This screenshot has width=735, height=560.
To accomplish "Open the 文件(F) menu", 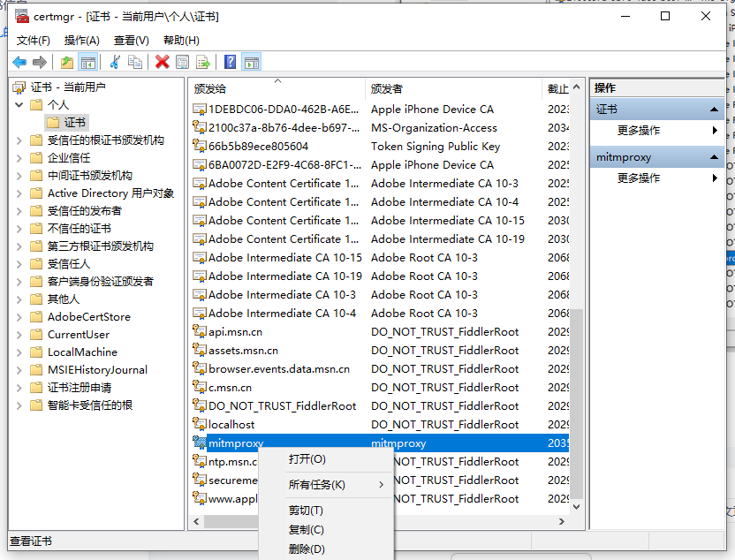I will (34, 41).
